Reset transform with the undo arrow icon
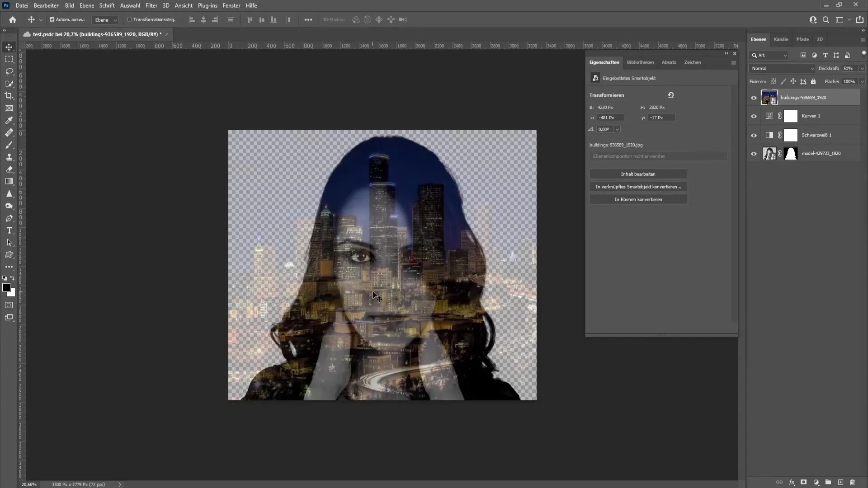The height and width of the screenshot is (488, 868). (671, 95)
